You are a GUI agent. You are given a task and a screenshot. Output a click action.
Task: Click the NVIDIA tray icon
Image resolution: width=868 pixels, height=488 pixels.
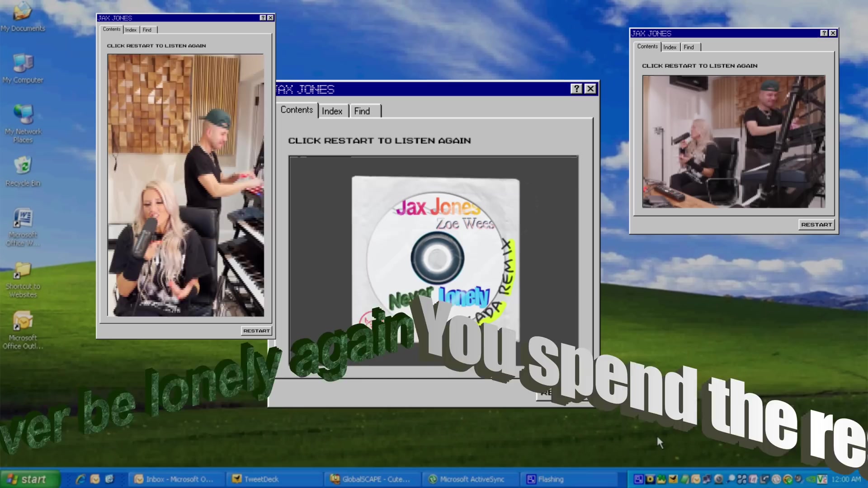point(811,479)
